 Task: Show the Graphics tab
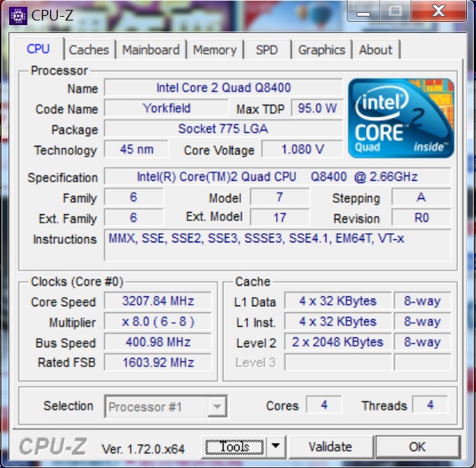pyautogui.click(x=322, y=49)
